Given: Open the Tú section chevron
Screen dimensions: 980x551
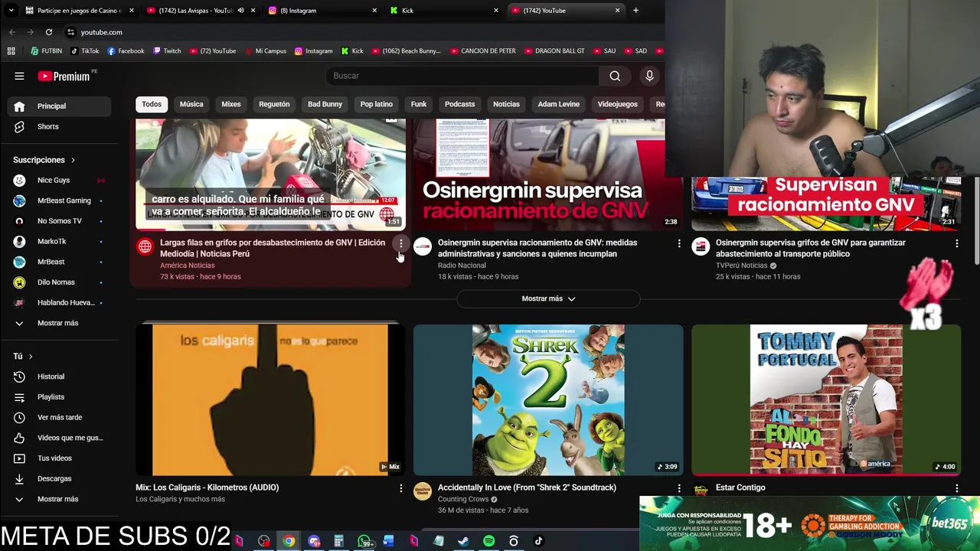Looking at the screenshot, I should [31, 356].
